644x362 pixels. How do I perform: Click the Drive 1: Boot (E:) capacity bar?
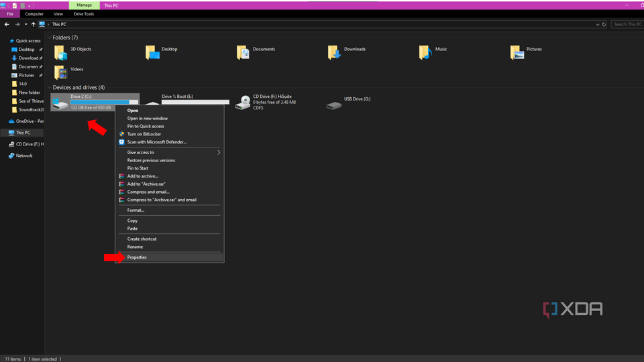coord(195,102)
